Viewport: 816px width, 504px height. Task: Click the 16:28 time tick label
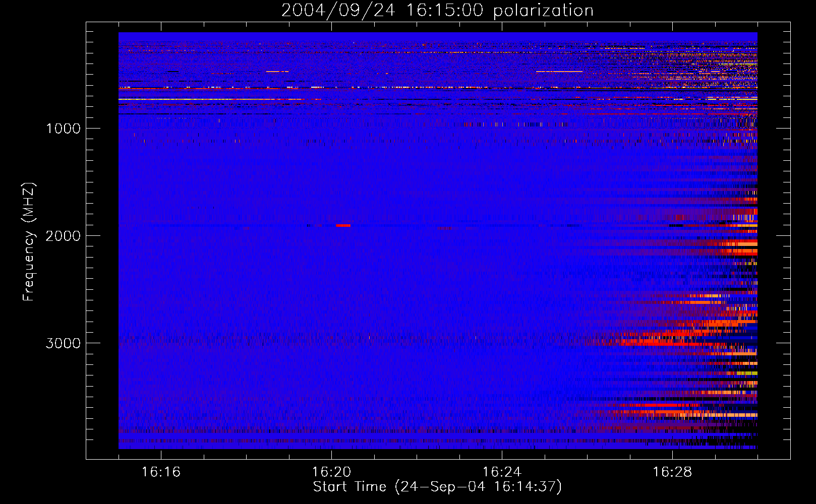coord(672,472)
